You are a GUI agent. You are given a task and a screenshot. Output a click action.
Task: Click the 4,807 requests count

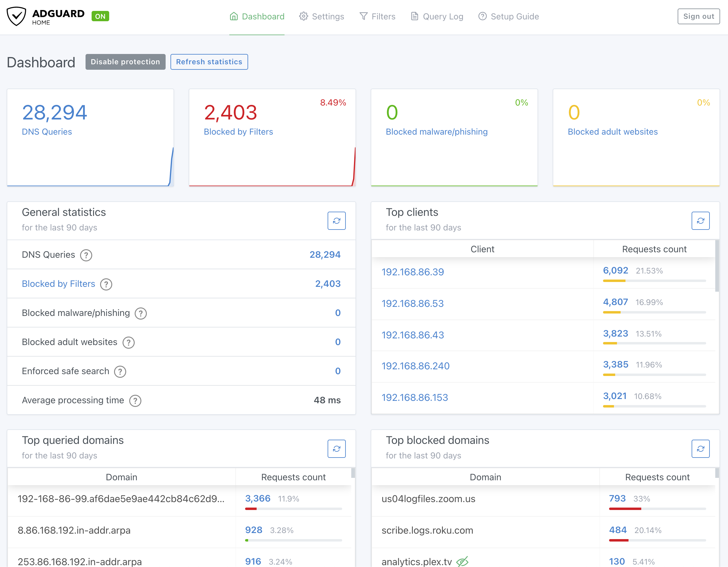tap(615, 302)
